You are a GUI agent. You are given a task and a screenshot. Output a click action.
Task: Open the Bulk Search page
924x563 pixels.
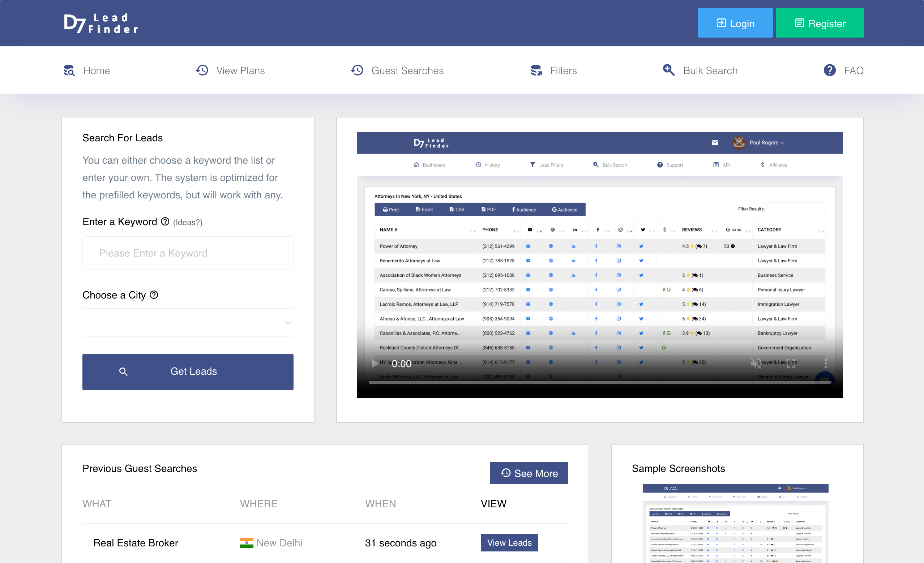click(700, 70)
